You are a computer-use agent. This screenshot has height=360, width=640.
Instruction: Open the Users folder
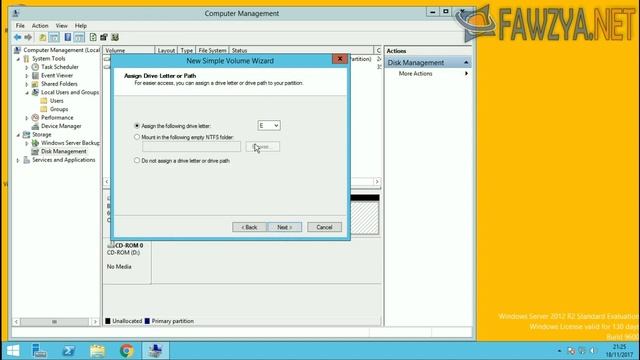pos(56,100)
